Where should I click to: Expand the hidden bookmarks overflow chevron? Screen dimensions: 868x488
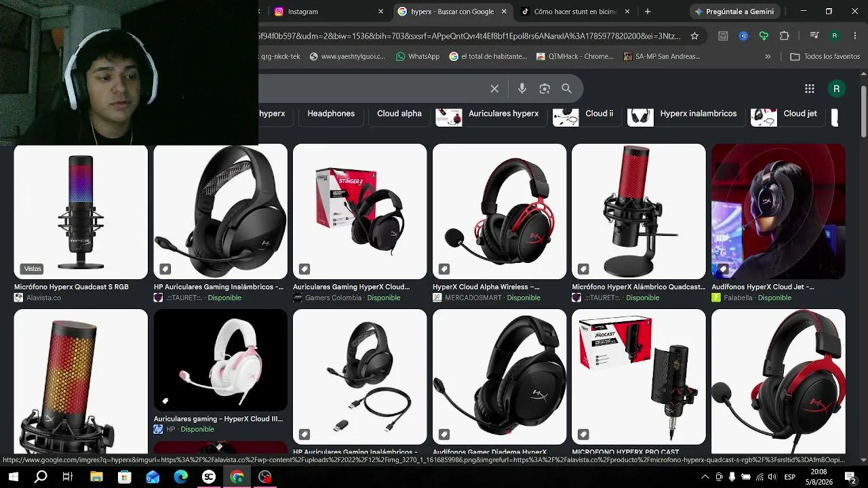[768, 56]
